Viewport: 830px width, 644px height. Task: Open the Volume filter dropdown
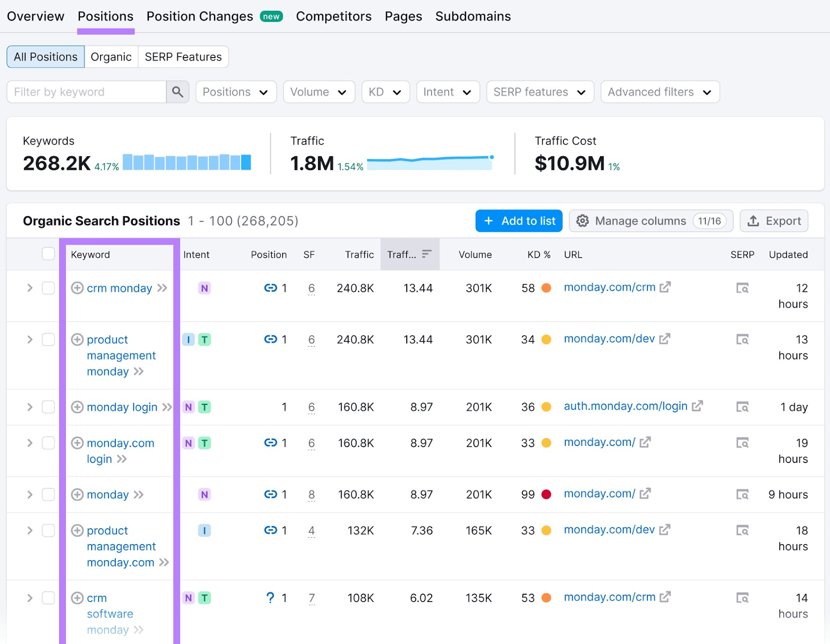click(x=319, y=92)
